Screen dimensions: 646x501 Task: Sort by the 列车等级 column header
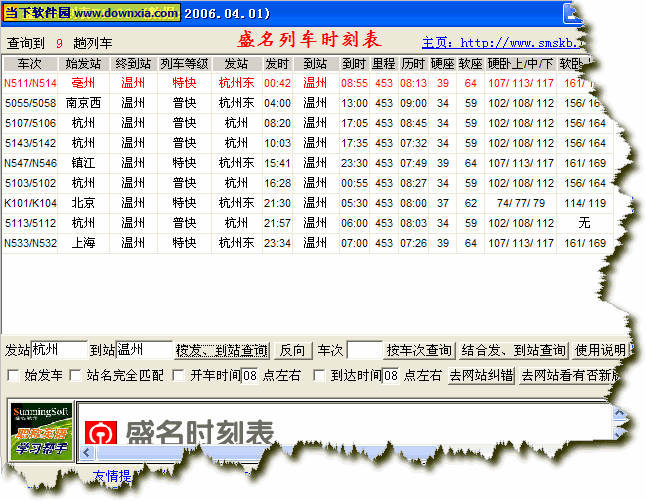coord(185,64)
